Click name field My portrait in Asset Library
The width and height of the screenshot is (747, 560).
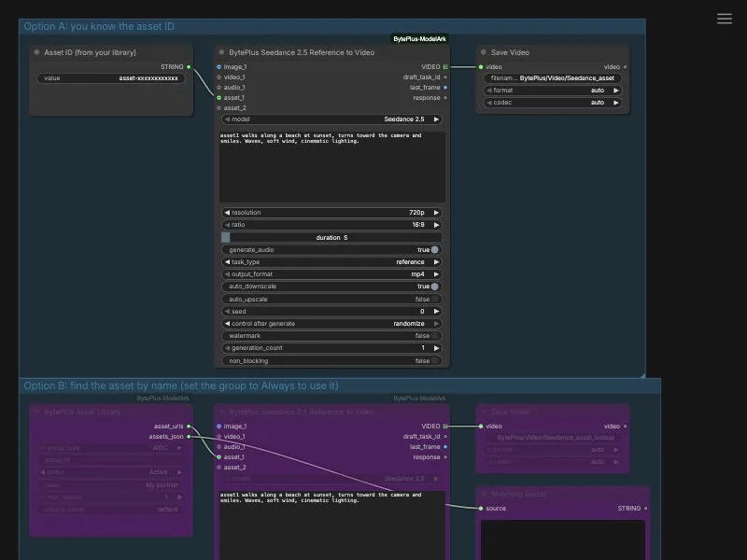coord(111,484)
